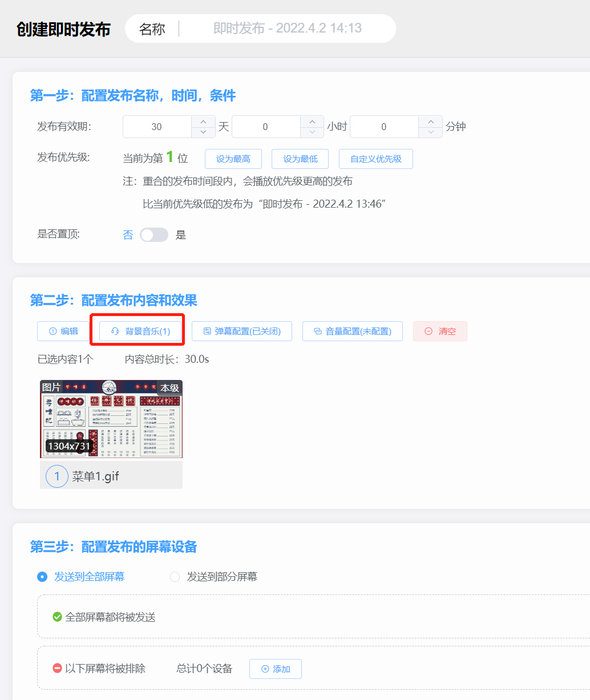
Task: Click the 内容总时长：30.0s text
Action: coord(167,359)
